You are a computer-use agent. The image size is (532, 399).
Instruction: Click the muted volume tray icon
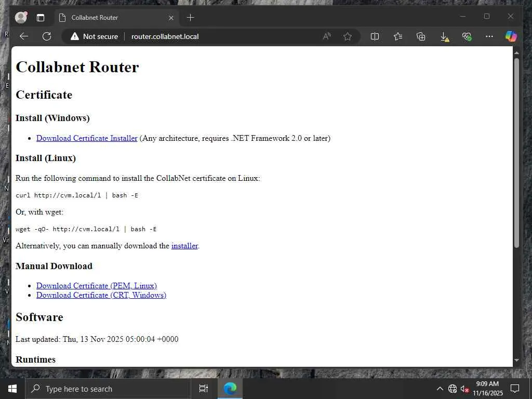click(x=464, y=389)
